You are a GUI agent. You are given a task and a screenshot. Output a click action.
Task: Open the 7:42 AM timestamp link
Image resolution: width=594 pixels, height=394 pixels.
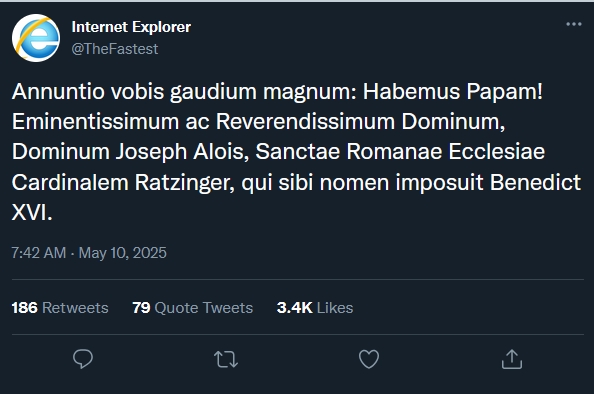point(39,253)
